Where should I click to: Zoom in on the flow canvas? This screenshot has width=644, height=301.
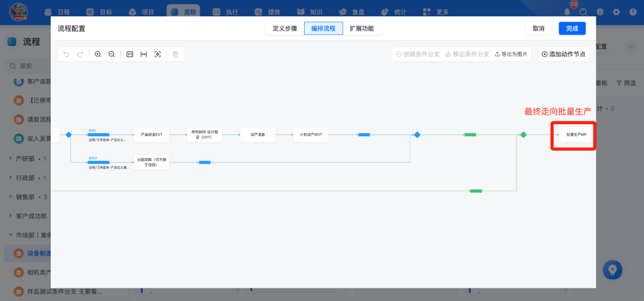pyautogui.click(x=98, y=54)
